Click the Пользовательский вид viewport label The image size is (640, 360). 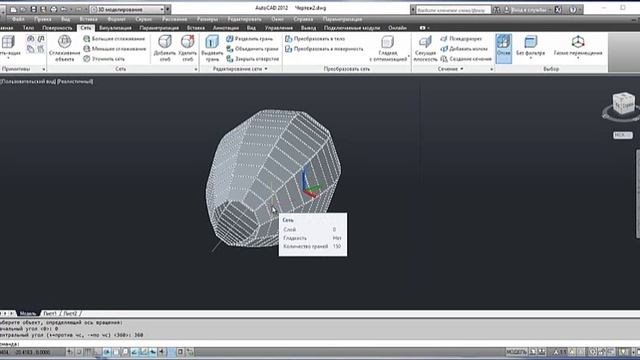(x=28, y=82)
